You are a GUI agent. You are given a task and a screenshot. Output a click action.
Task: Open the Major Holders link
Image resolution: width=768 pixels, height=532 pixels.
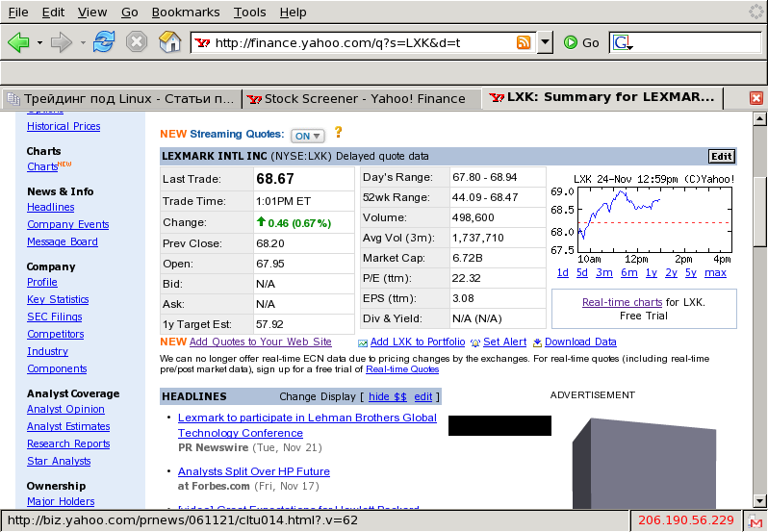coord(61,501)
